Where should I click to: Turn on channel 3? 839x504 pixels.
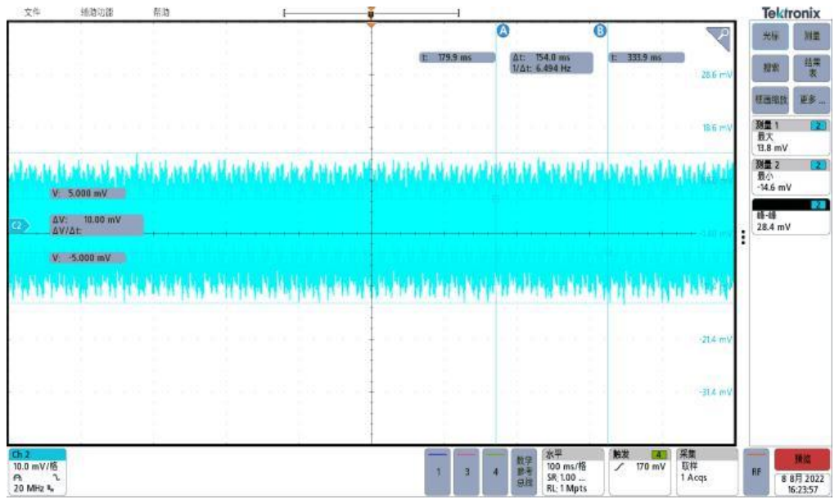467,472
